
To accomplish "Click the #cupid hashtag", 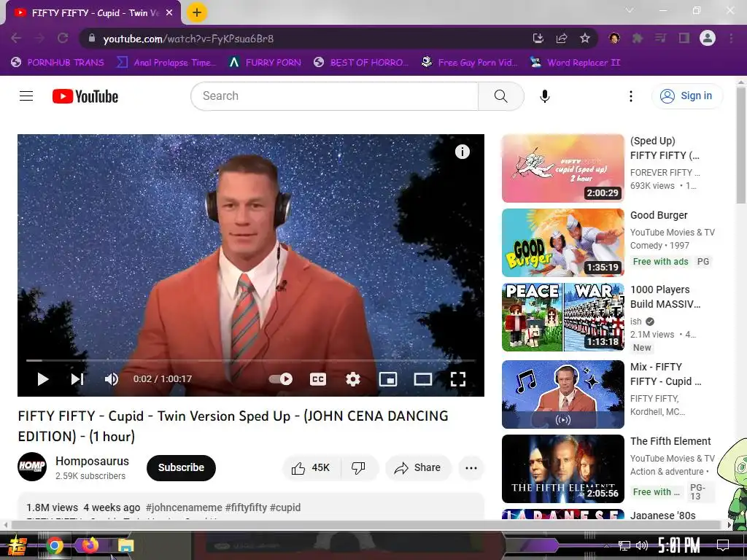I will [x=285, y=507].
